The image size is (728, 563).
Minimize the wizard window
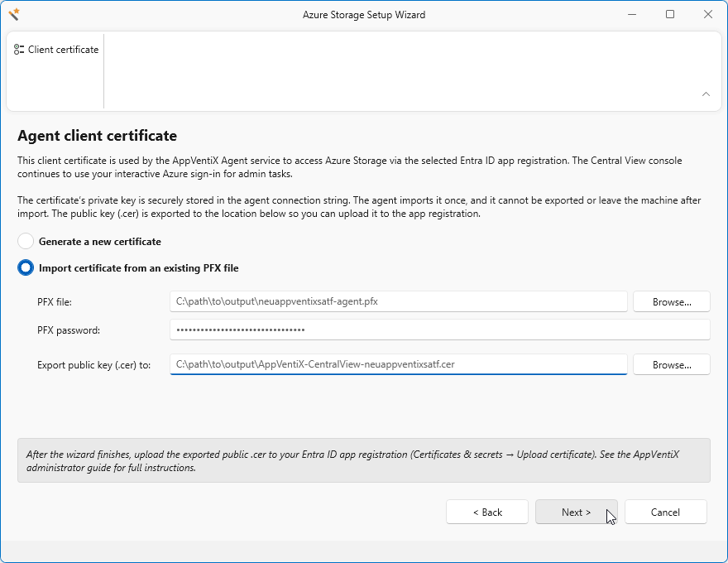click(632, 14)
